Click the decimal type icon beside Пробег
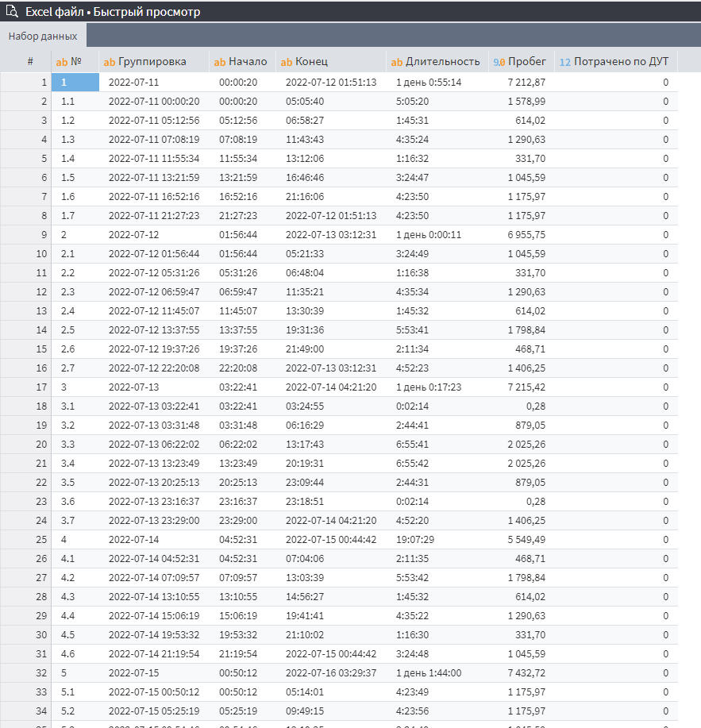This screenshot has height=728, width=701. point(499,62)
